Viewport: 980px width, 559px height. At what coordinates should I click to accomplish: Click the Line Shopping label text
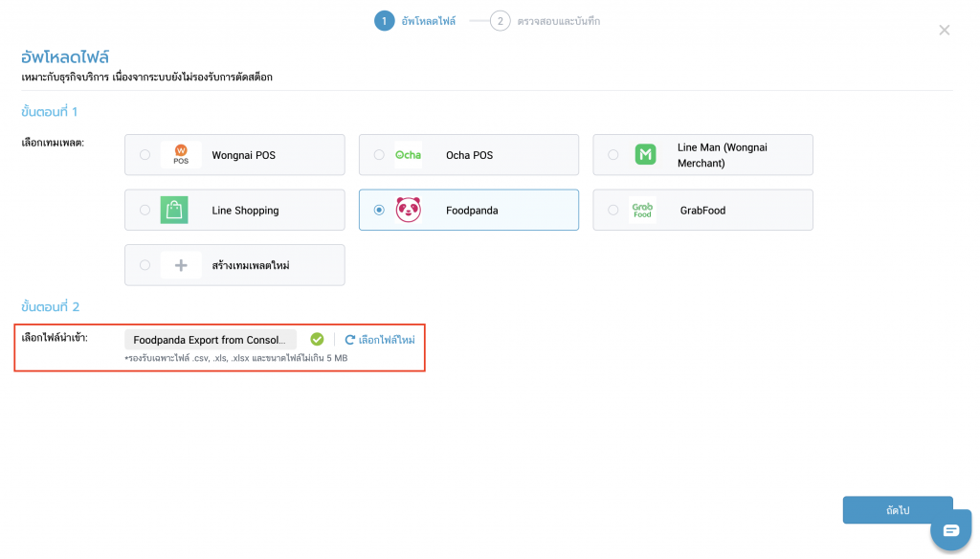tap(245, 210)
